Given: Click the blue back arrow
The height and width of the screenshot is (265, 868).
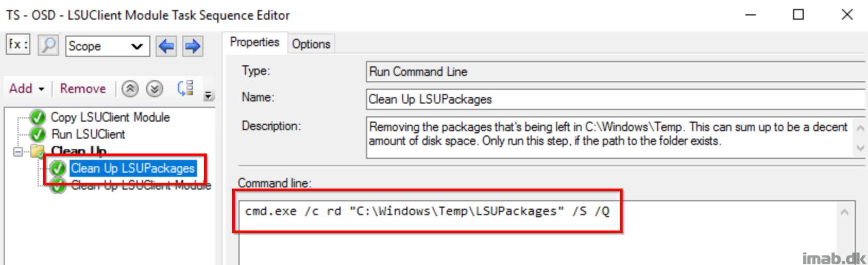Looking at the screenshot, I should pyautogui.click(x=166, y=46).
